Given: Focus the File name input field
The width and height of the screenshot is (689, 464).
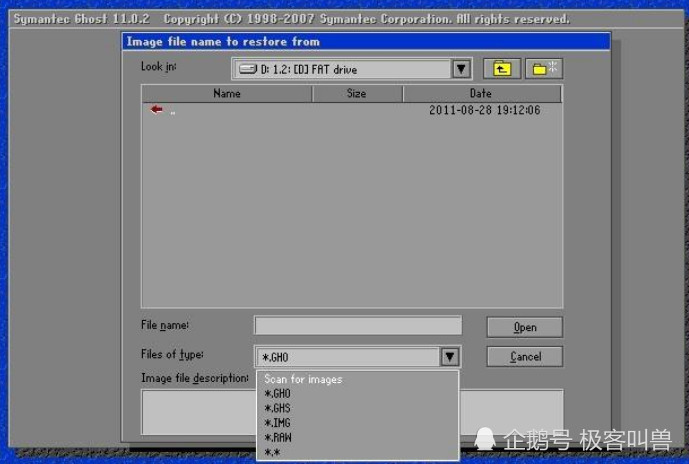Looking at the screenshot, I should [x=358, y=326].
